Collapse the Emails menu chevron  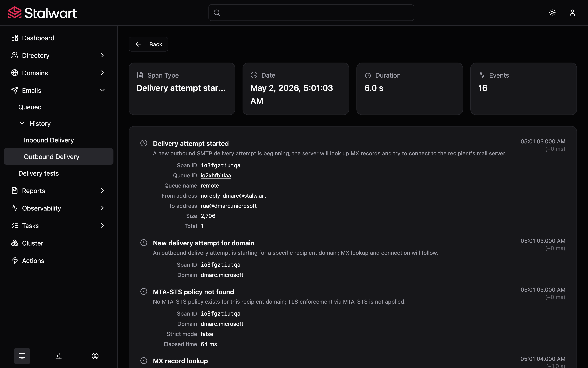(102, 90)
